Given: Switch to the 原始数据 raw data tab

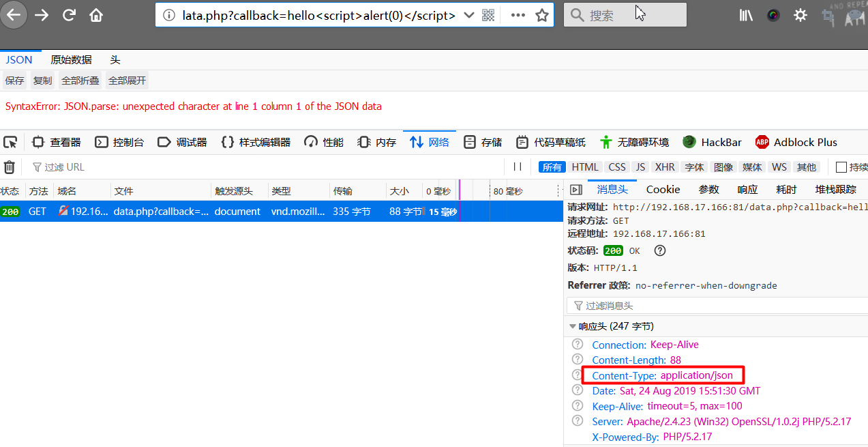Looking at the screenshot, I should [71, 60].
